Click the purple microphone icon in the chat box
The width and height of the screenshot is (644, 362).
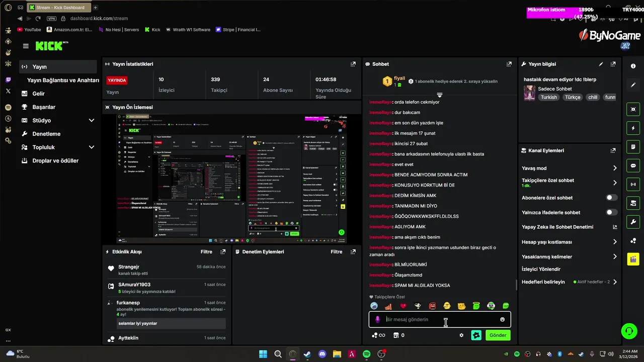point(377,319)
